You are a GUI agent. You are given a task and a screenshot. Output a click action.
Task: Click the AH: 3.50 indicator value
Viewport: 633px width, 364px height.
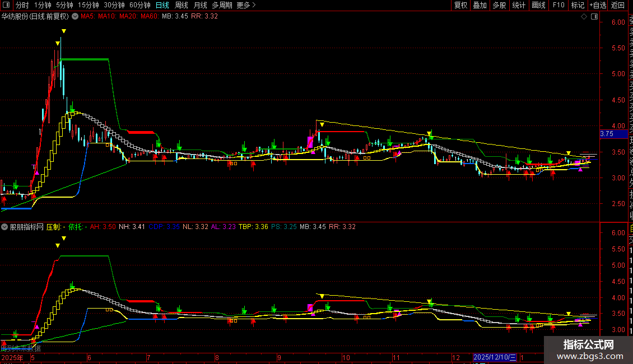click(103, 227)
